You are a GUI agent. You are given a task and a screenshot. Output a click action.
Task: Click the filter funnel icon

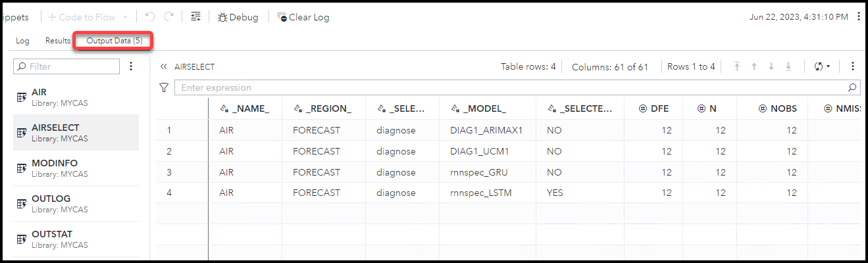click(x=165, y=87)
